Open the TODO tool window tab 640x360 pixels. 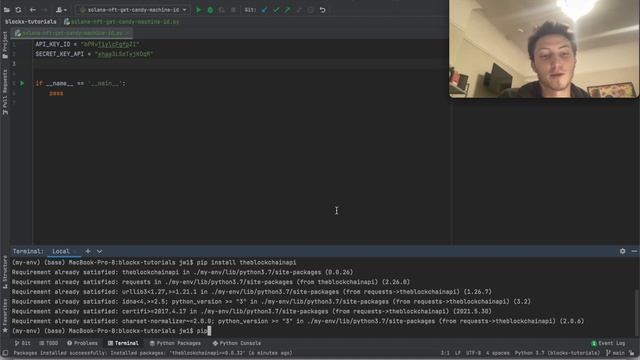tap(49, 343)
